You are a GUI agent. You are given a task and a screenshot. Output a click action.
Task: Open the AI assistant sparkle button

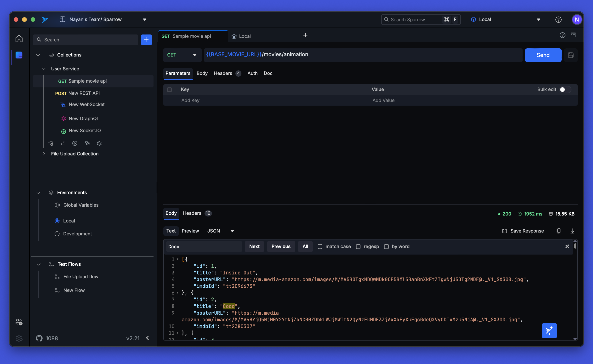coord(549,330)
